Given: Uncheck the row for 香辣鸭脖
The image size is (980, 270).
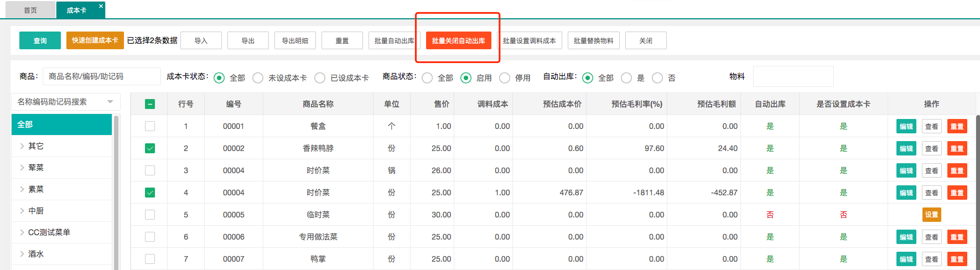Looking at the screenshot, I should [x=150, y=148].
